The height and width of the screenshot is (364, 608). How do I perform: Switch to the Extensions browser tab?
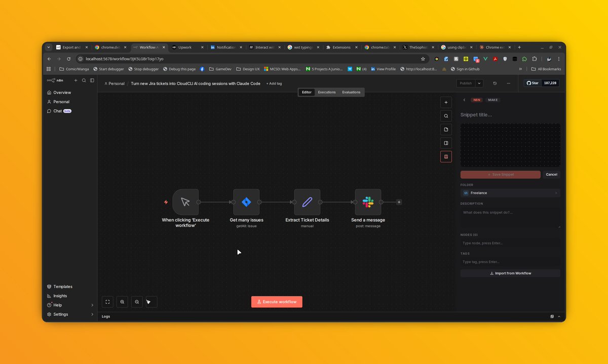(342, 47)
